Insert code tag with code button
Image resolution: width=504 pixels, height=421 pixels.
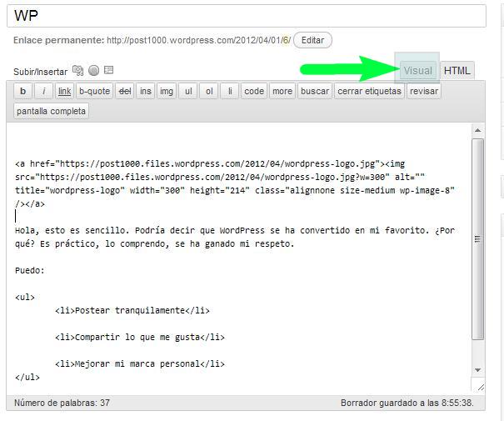pos(253,91)
